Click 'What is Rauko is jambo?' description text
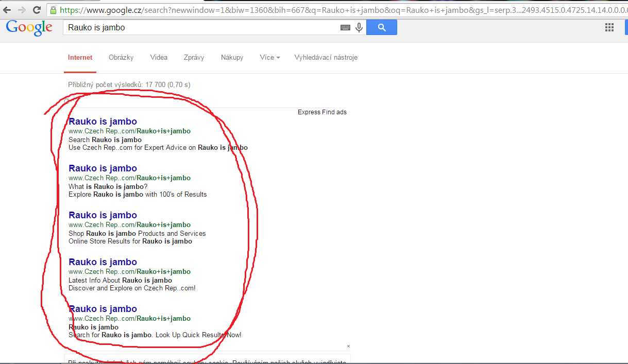628x364 pixels. (108, 187)
